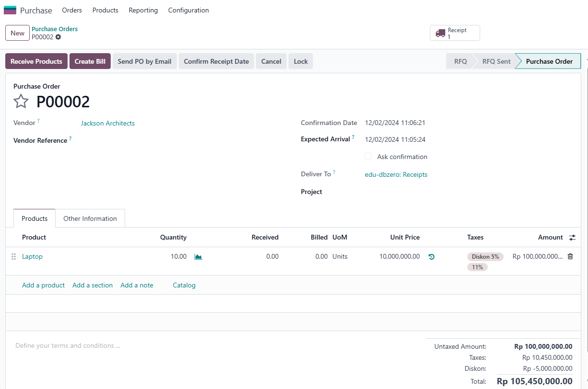Click the Diskon 5% tax tag
Screen dimensions: 588x389
(485, 257)
